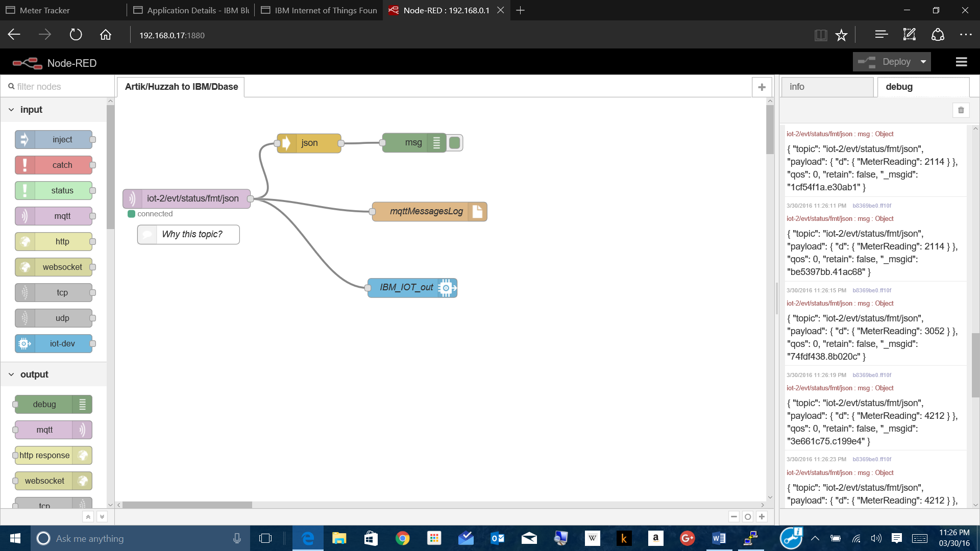Collapse the output palette category
The height and width of the screenshot is (551, 980).
[11, 374]
